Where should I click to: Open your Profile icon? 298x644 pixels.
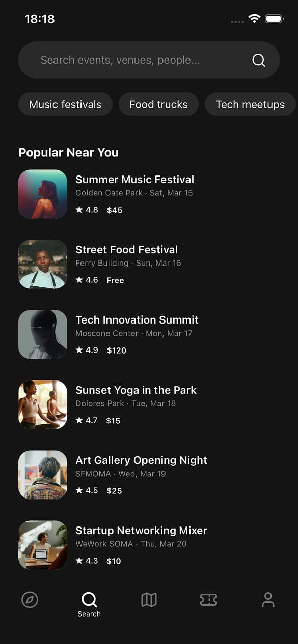coord(268,600)
